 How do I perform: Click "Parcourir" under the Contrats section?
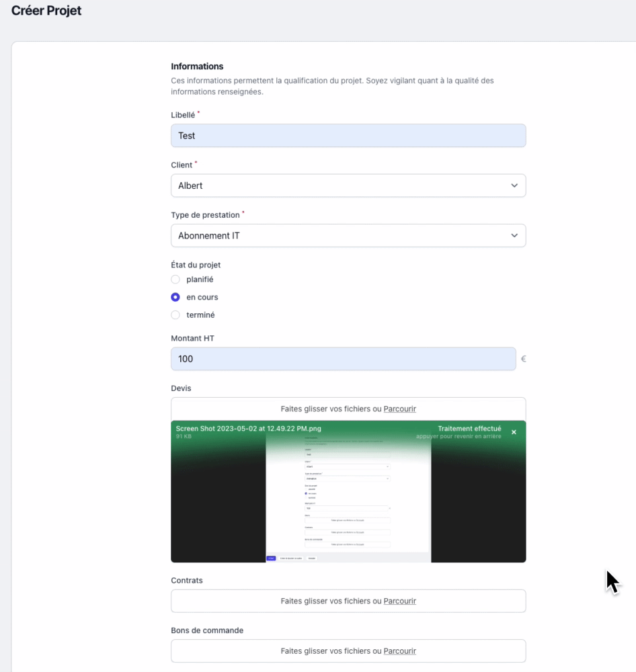point(400,601)
